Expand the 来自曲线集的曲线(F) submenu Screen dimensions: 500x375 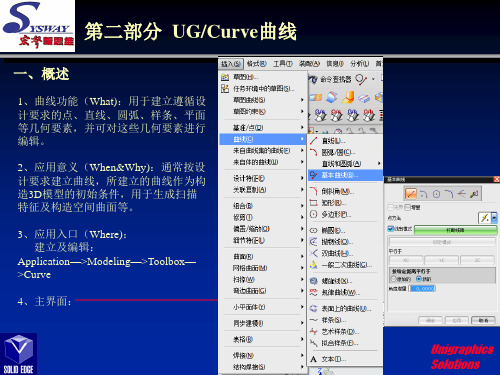(x=262, y=151)
